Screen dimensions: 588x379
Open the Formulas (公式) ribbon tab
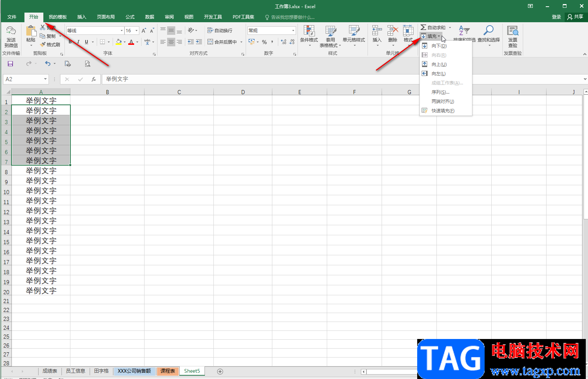click(130, 17)
